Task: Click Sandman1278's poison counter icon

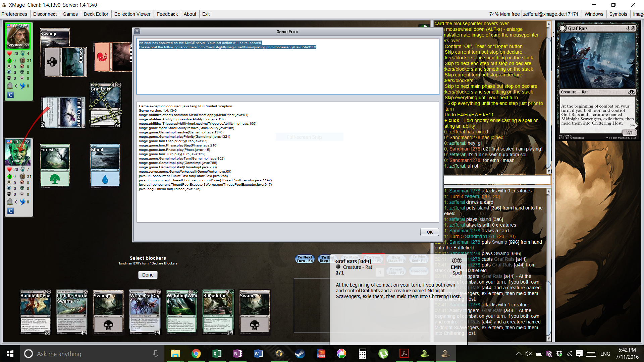Action: tap(9, 61)
